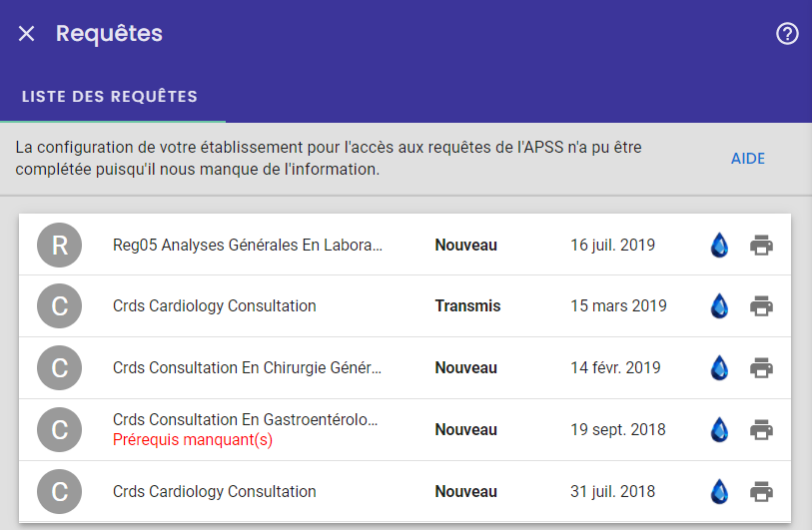This screenshot has width=812, height=530.
Task: Click the red Prérequis manquant(s) warning
Action: point(193,440)
